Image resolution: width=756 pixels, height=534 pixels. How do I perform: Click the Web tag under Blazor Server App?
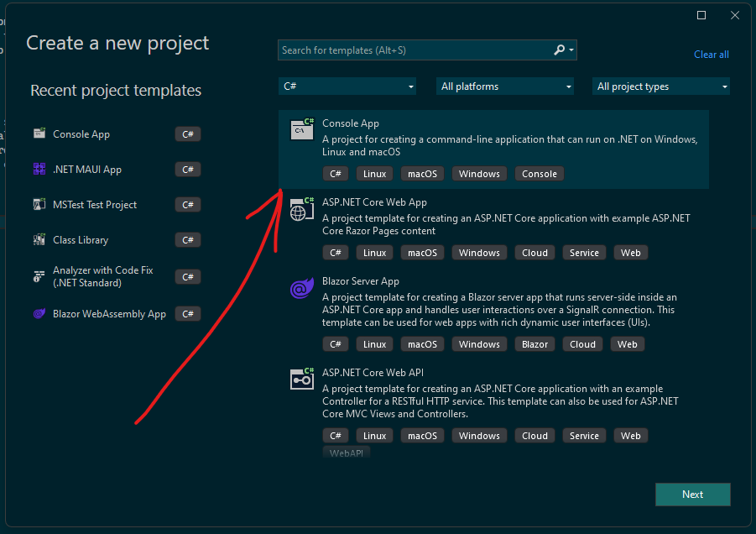click(628, 344)
